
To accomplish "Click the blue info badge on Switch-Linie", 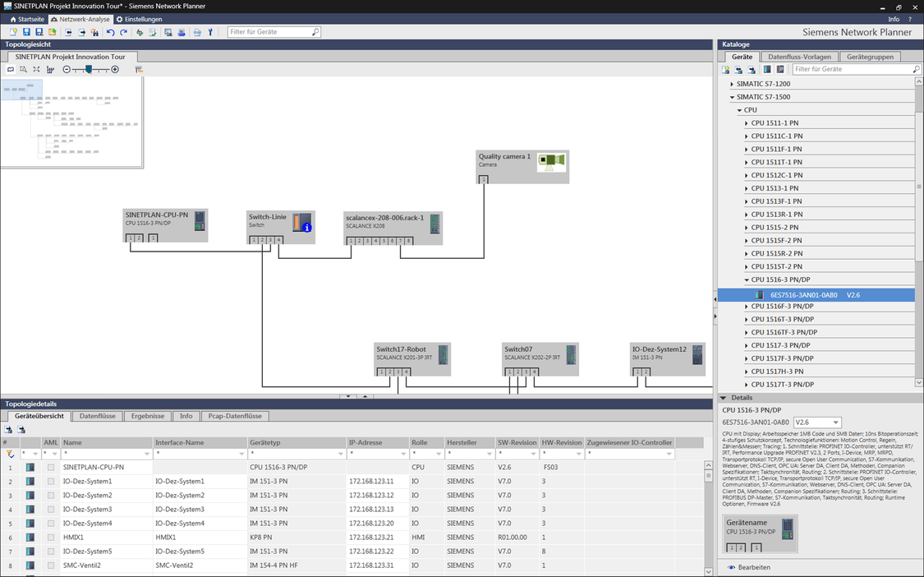I will 307,227.
